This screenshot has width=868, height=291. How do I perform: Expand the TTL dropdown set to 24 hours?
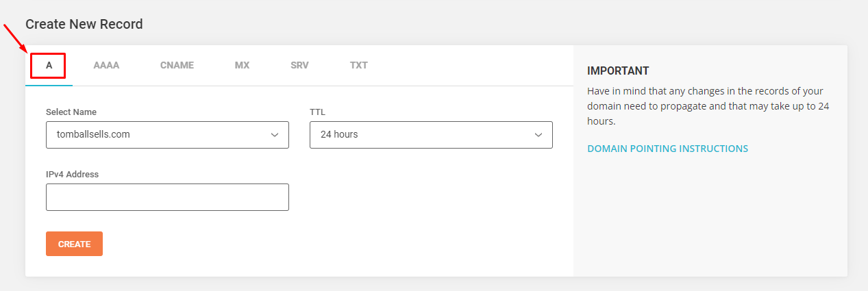pos(421,135)
